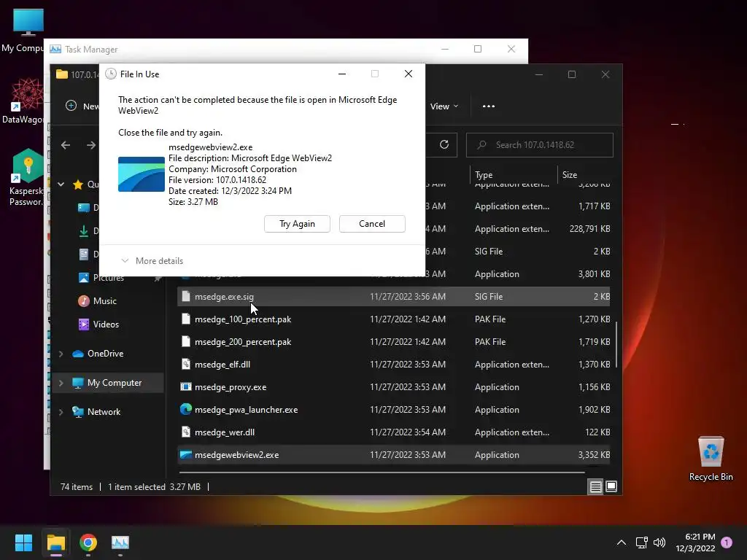Click the msedge_elf.dll file icon
This screenshot has height=560, width=747.
186,365
